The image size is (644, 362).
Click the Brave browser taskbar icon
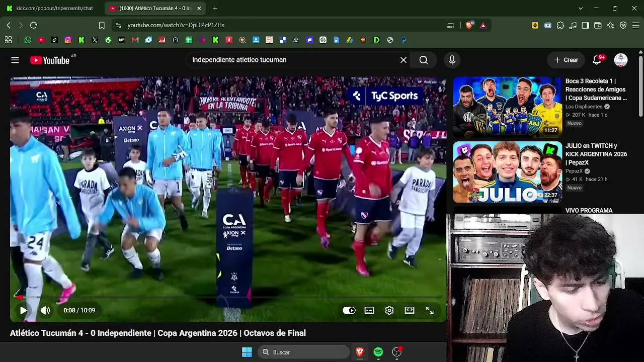(360, 352)
